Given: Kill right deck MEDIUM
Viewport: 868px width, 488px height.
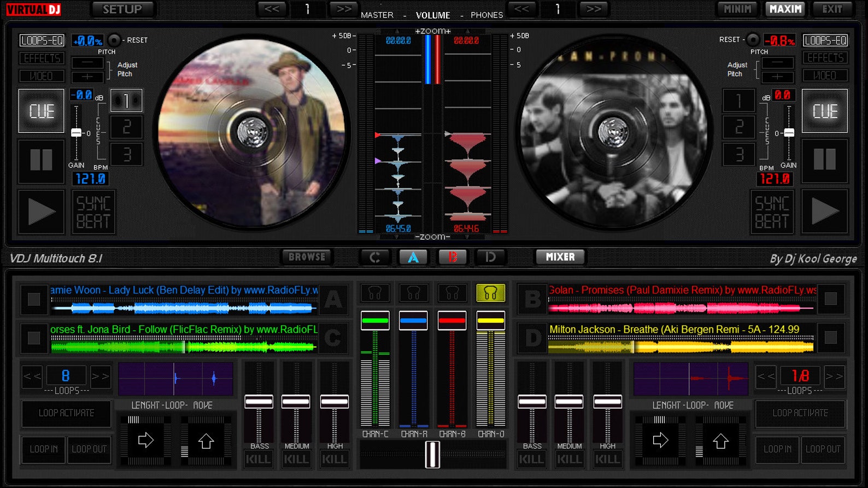Looking at the screenshot, I should tap(569, 460).
